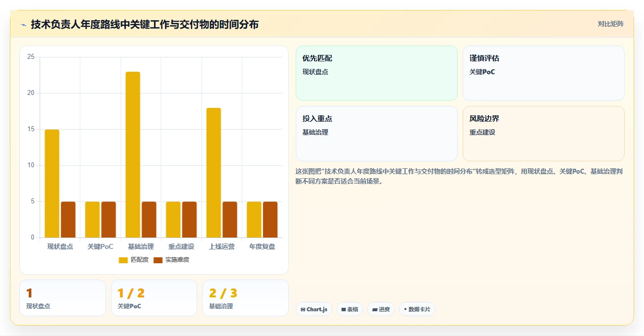
Task: Click the 上线运营 x-axis label
Action: pyautogui.click(x=222, y=246)
